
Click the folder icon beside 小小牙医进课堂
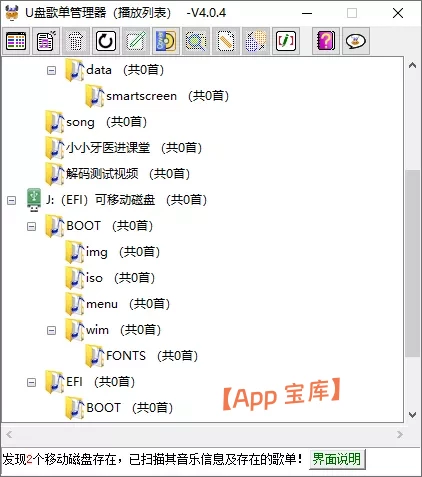coord(55,148)
